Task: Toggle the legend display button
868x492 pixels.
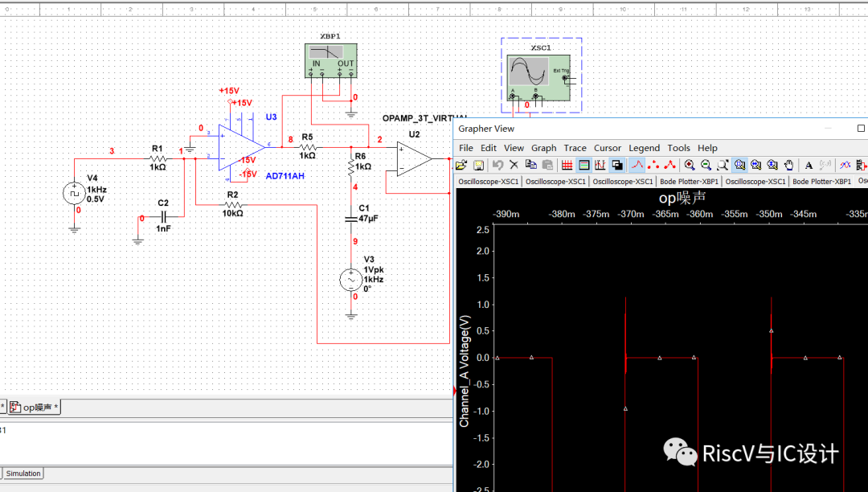Action: pos(584,165)
